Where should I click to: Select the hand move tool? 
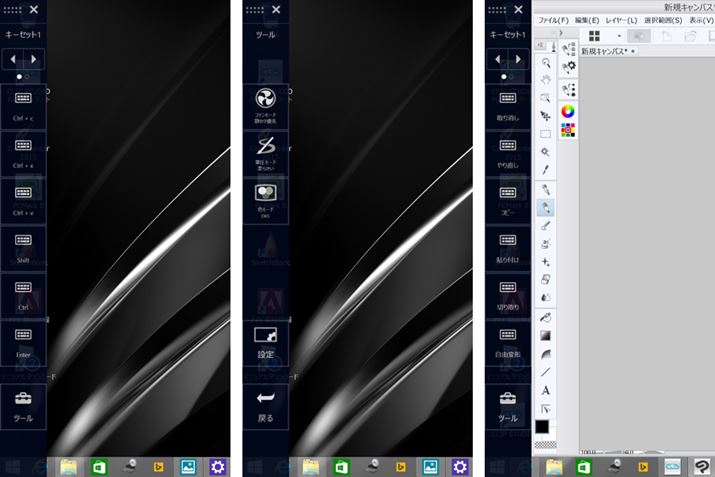point(545,79)
